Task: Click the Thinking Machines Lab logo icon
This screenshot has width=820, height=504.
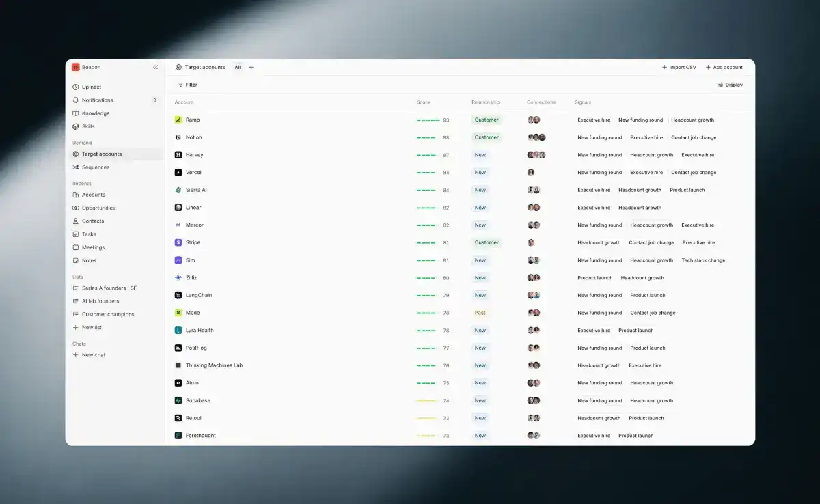Action: click(178, 365)
